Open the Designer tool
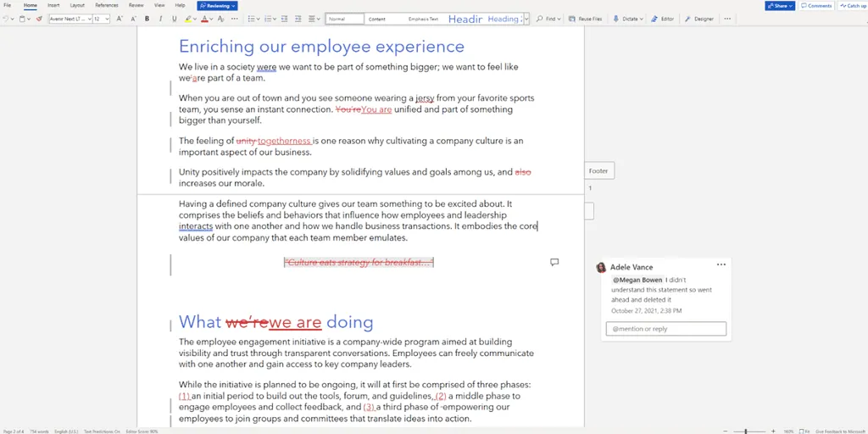Viewport: 868px width, 434px height. tap(699, 19)
